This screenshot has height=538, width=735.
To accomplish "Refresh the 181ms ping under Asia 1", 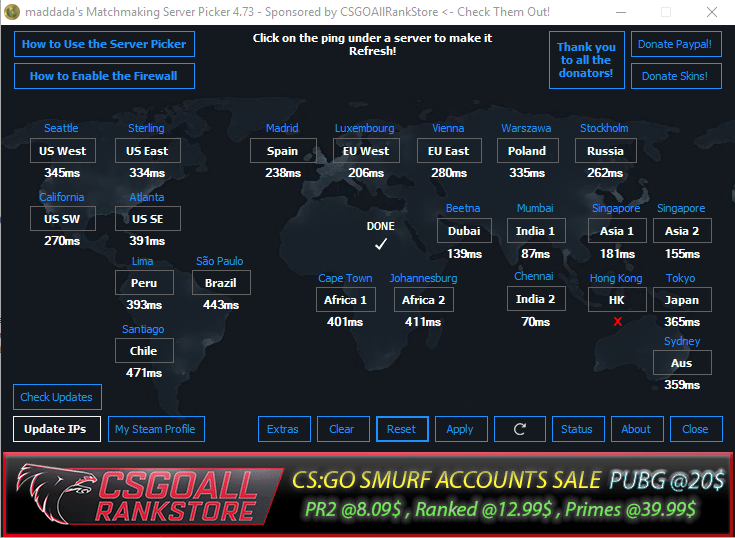I will 617,254.
